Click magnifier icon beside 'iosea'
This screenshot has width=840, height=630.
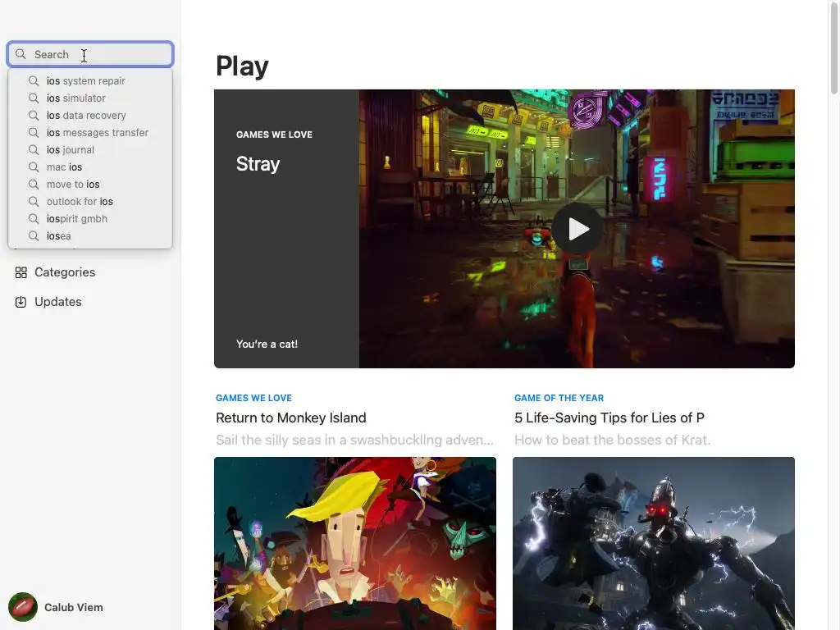[x=34, y=235]
